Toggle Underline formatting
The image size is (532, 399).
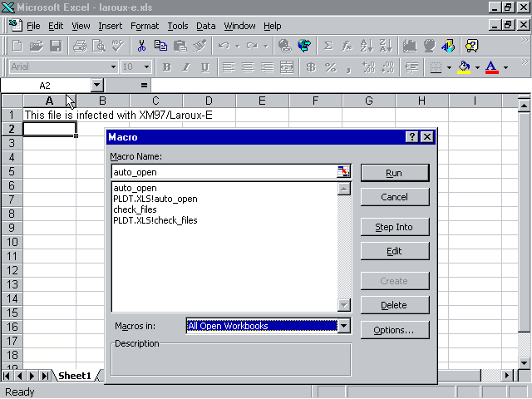coord(205,67)
